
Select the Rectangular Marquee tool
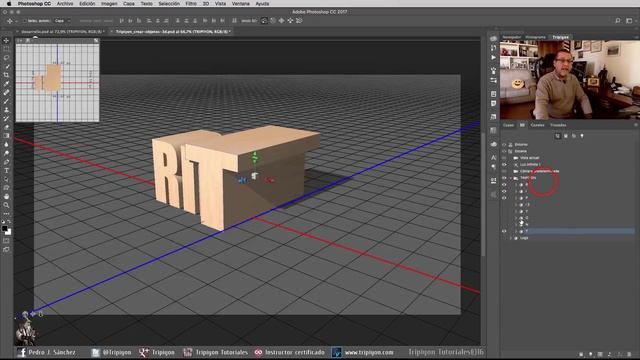(6, 49)
